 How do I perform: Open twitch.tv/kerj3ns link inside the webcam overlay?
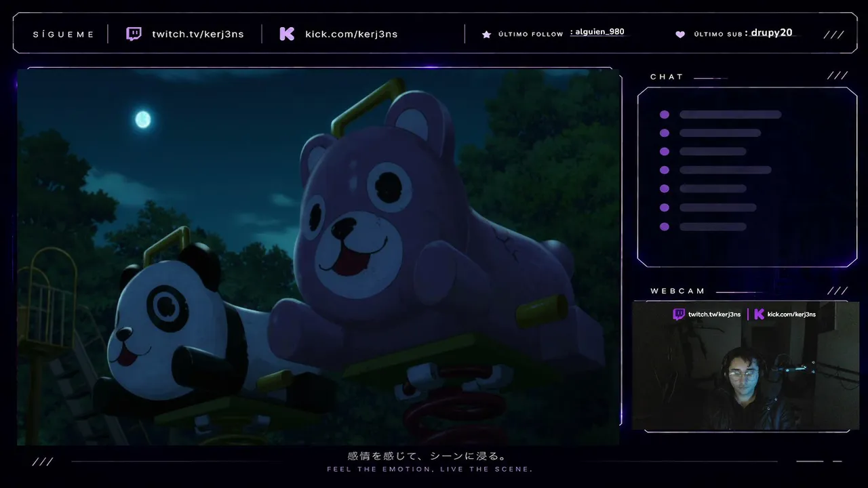tap(714, 314)
